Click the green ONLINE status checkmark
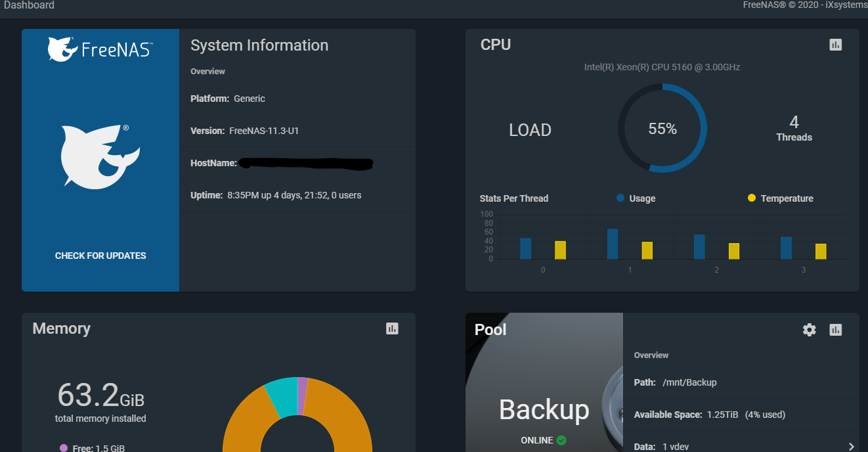868x452 pixels. pyautogui.click(x=561, y=440)
